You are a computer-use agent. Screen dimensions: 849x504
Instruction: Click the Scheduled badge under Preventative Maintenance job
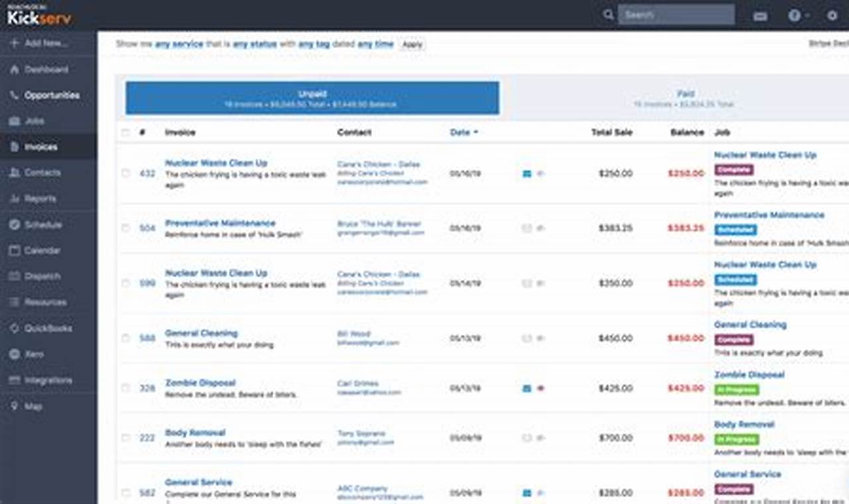point(736,230)
